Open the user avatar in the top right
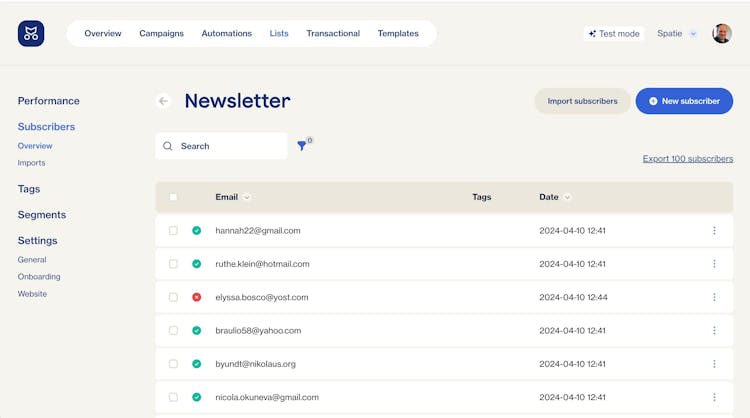The height and width of the screenshot is (418, 750). tap(721, 34)
